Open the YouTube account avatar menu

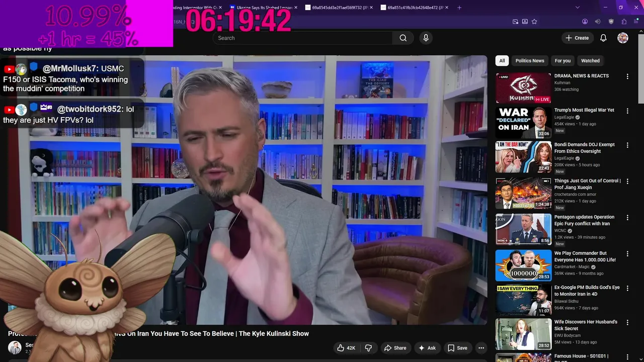pos(623,38)
